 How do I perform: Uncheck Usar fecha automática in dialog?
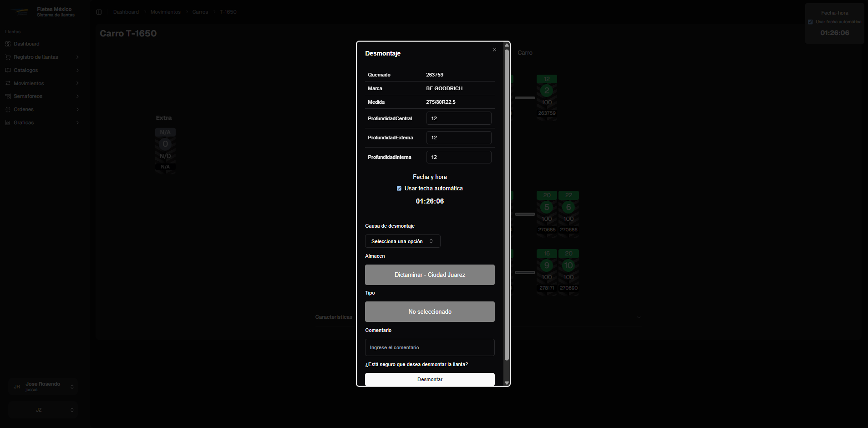(399, 189)
